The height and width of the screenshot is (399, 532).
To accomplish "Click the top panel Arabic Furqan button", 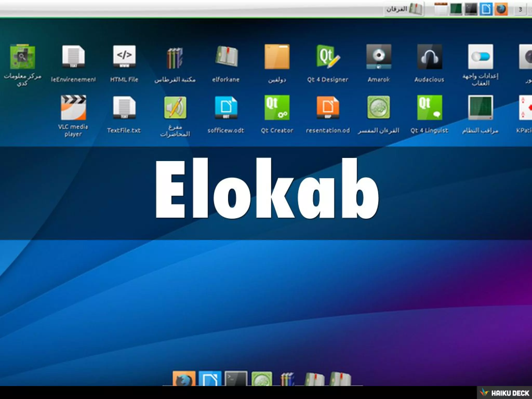I will (404, 9).
